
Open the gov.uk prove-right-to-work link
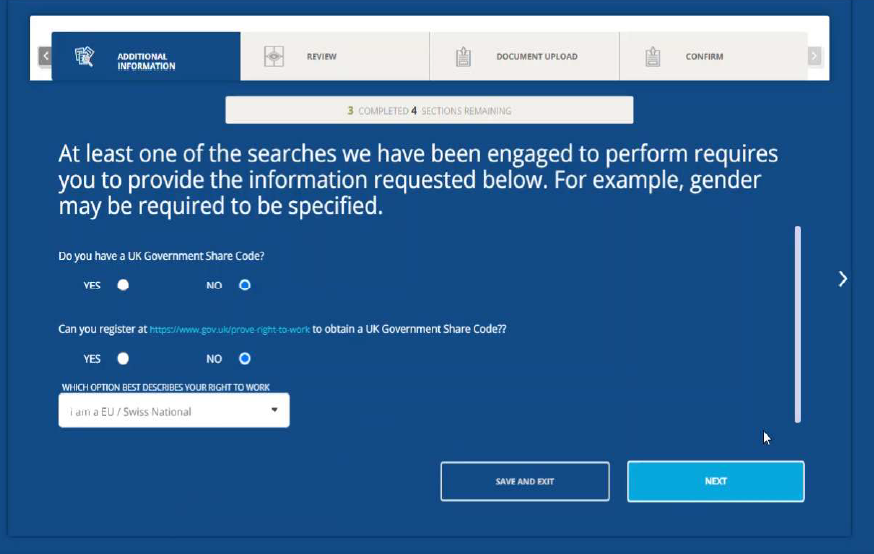[x=229, y=329]
